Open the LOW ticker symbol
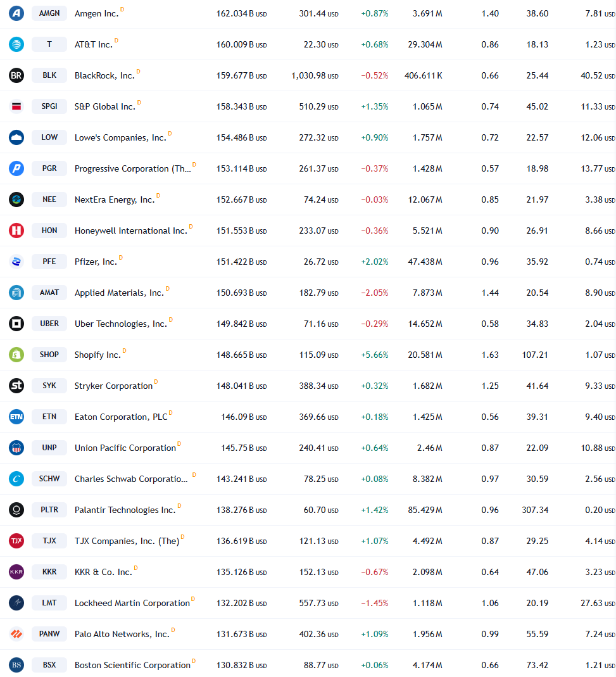 coord(49,137)
